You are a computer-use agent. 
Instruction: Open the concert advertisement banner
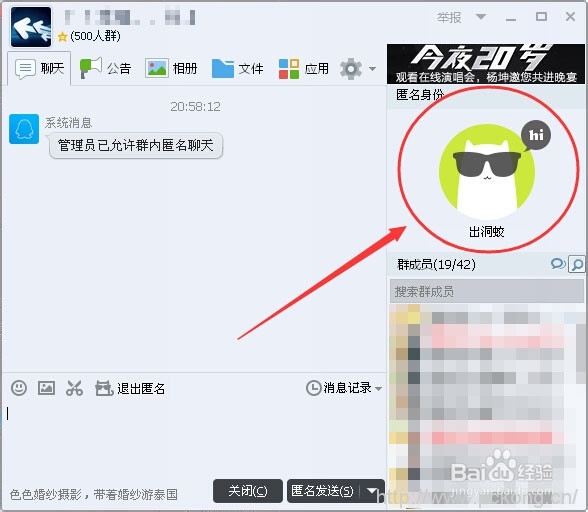[x=486, y=63]
